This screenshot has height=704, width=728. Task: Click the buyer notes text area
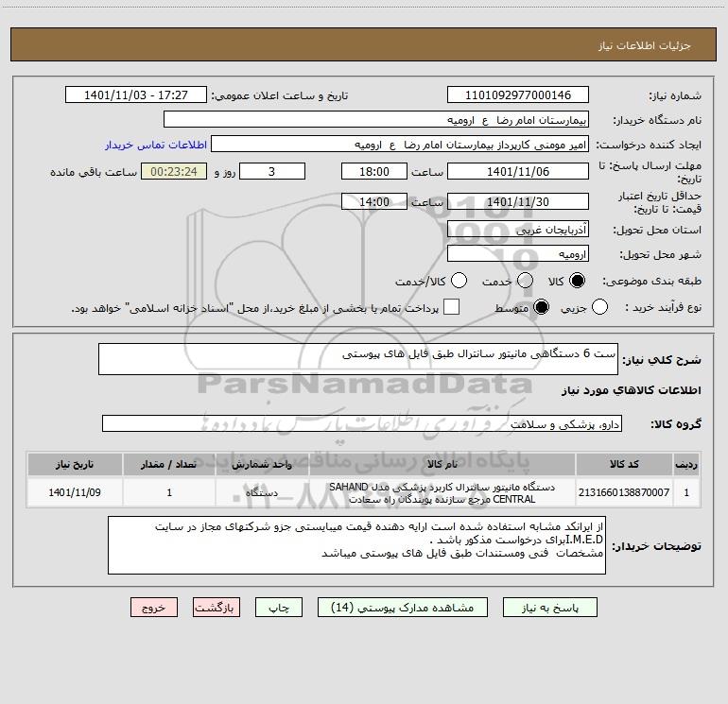pos(356,545)
